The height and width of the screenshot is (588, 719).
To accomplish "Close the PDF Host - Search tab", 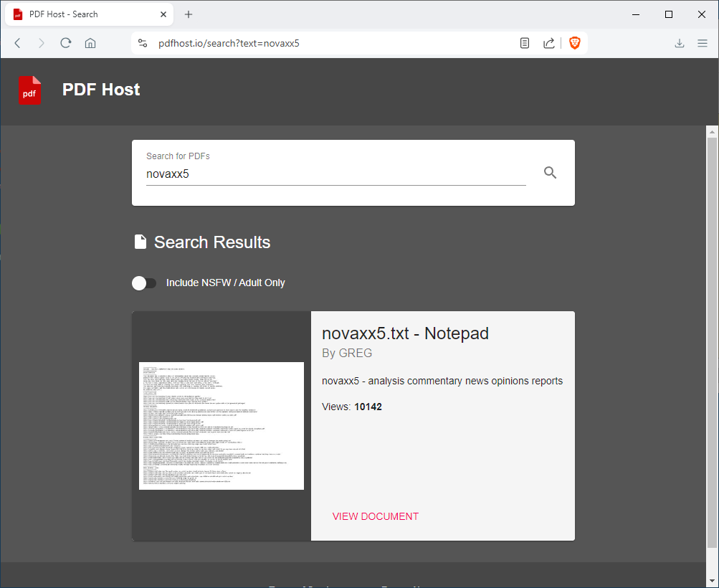I will point(163,14).
